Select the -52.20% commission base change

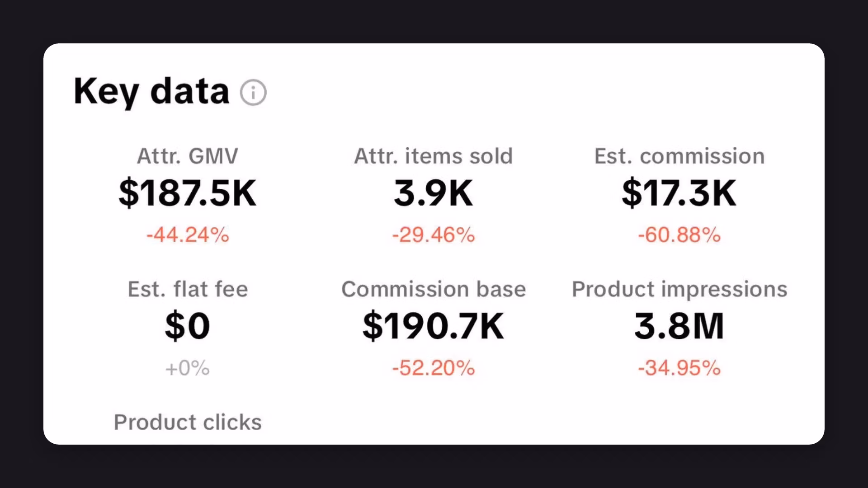[x=434, y=368]
